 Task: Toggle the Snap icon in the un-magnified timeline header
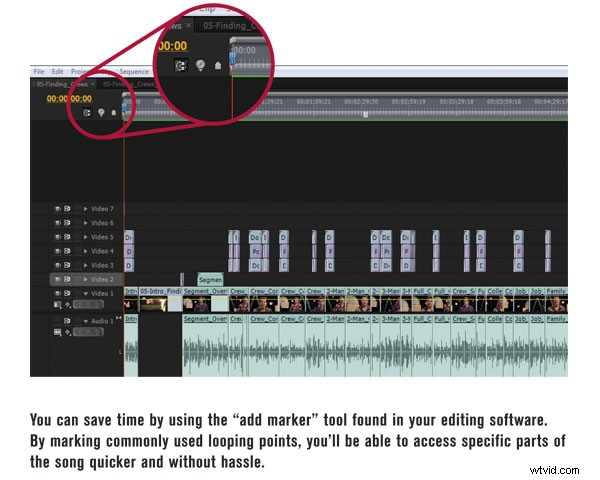(87, 113)
